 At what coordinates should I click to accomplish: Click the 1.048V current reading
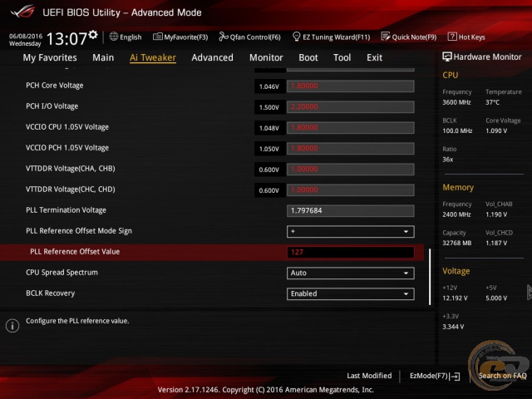(269, 128)
